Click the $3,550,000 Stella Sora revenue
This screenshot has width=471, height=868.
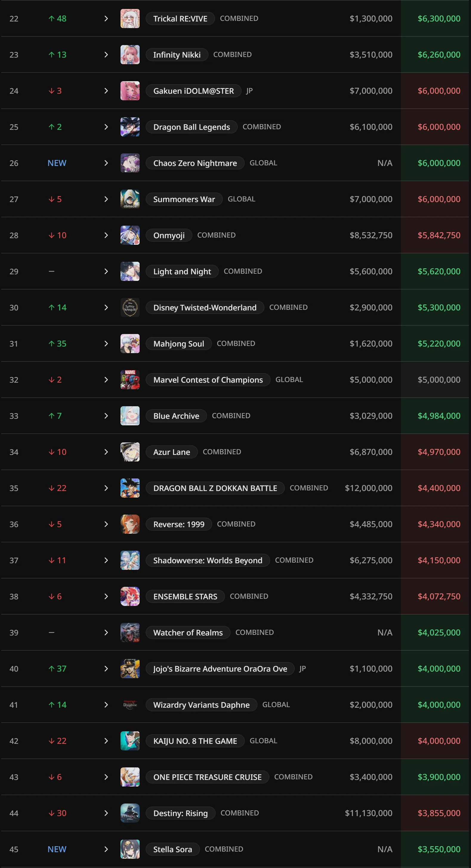439,849
